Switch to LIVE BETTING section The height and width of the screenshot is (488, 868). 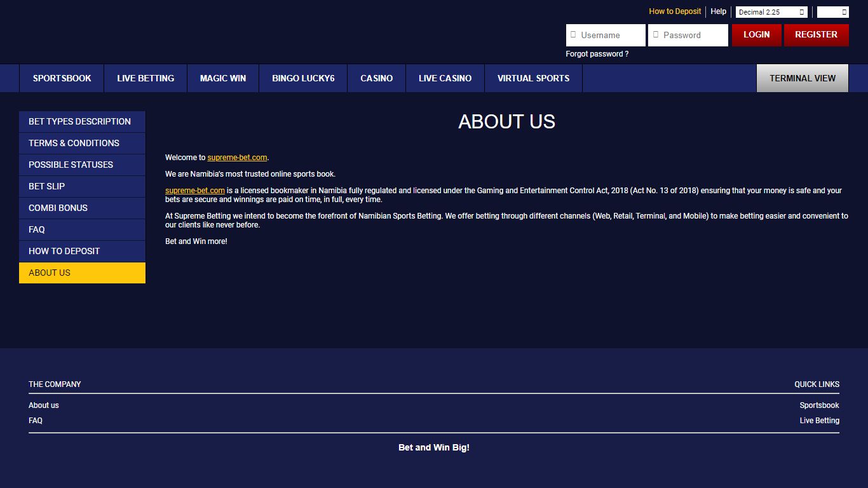pyautogui.click(x=146, y=78)
